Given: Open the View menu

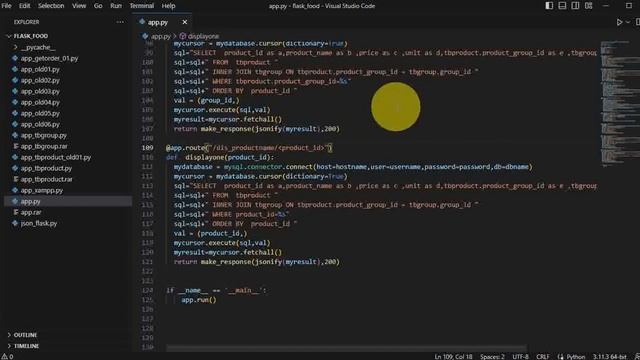Looking at the screenshot, I should (79, 6).
